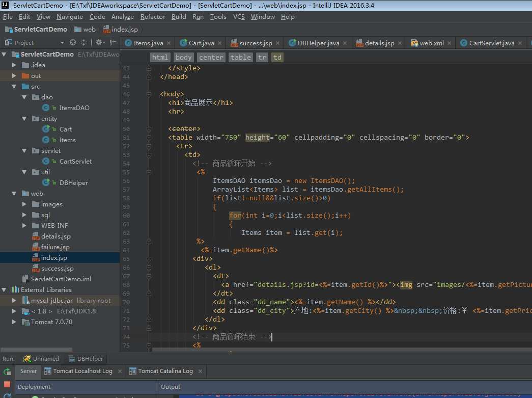Collapse the servlet package
Viewport: 532px width, 398px height.
pos(24,150)
